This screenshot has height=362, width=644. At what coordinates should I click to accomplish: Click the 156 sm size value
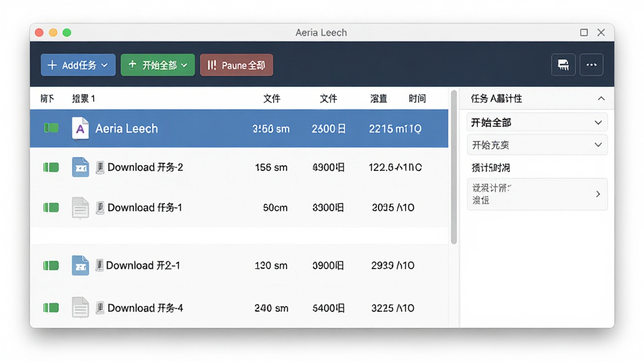[x=271, y=167]
